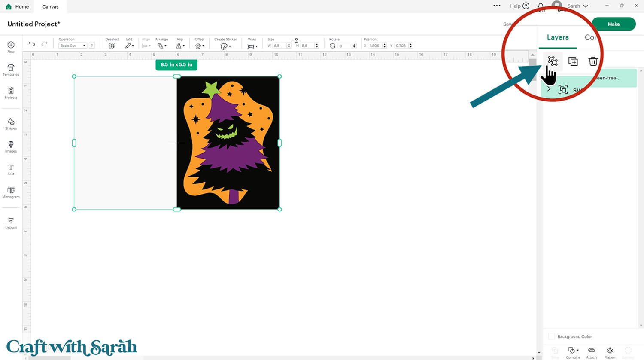Switch to the Canvas tab
The height and width of the screenshot is (360, 644).
pyautogui.click(x=50, y=6)
